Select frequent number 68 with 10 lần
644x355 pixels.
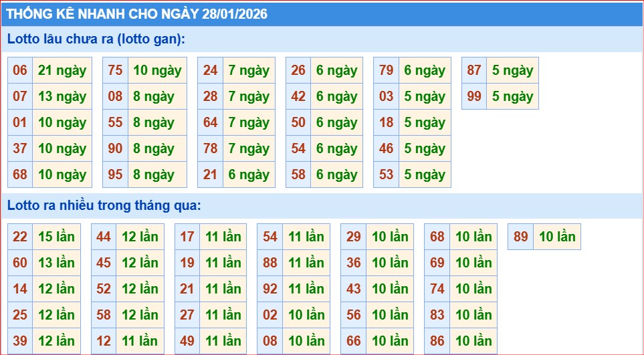(437, 237)
